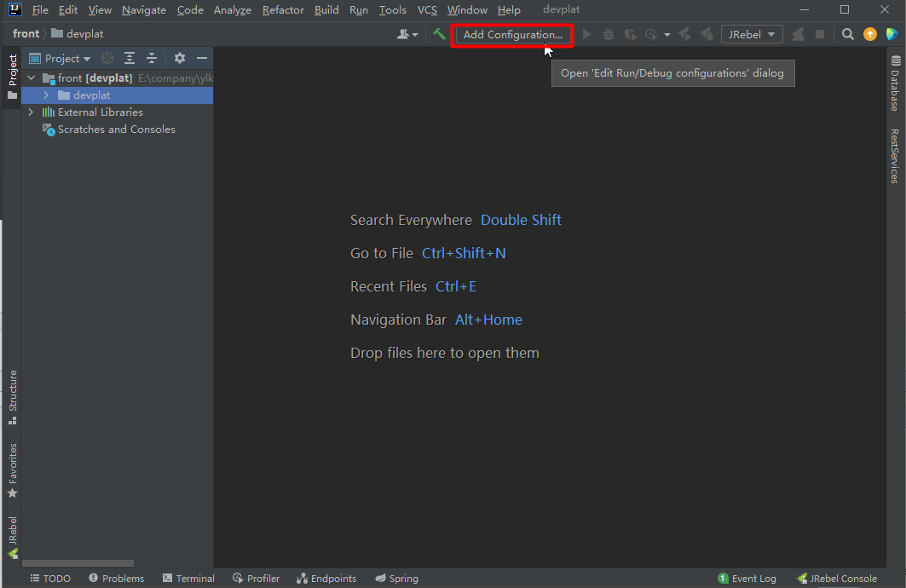Open Project panel settings gear

pos(180,58)
